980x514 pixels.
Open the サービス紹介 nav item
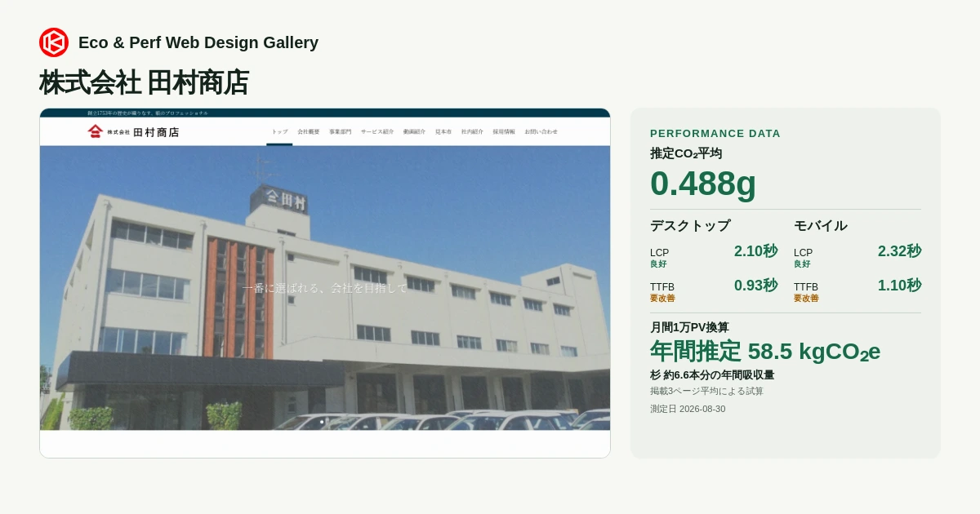[x=377, y=131]
